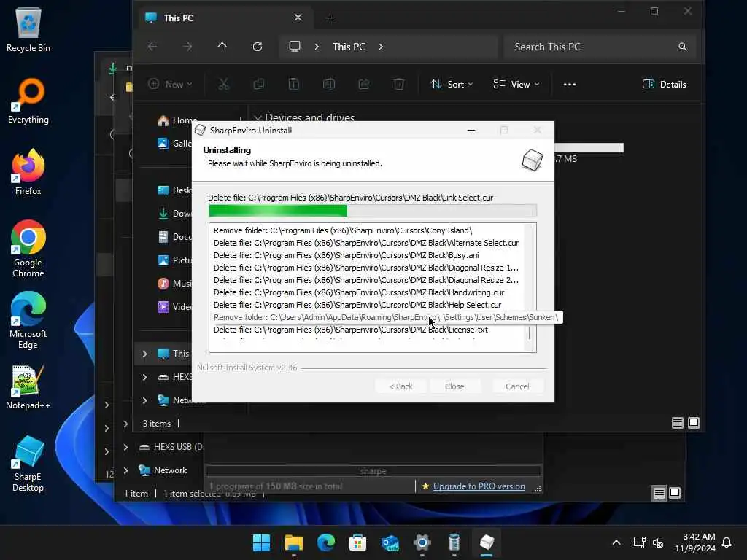This screenshot has height=560, width=747.
Task: Refresh the This PC view
Action: tap(258, 47)
